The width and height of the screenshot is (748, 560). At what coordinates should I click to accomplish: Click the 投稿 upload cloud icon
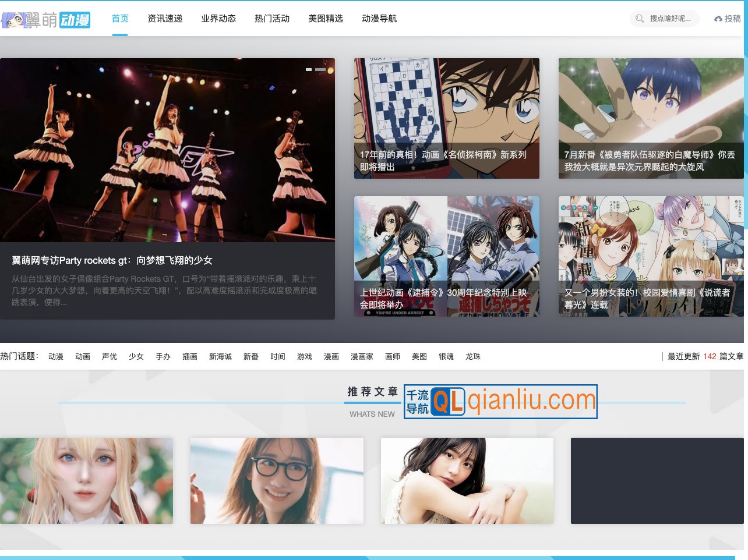[718, 19]
